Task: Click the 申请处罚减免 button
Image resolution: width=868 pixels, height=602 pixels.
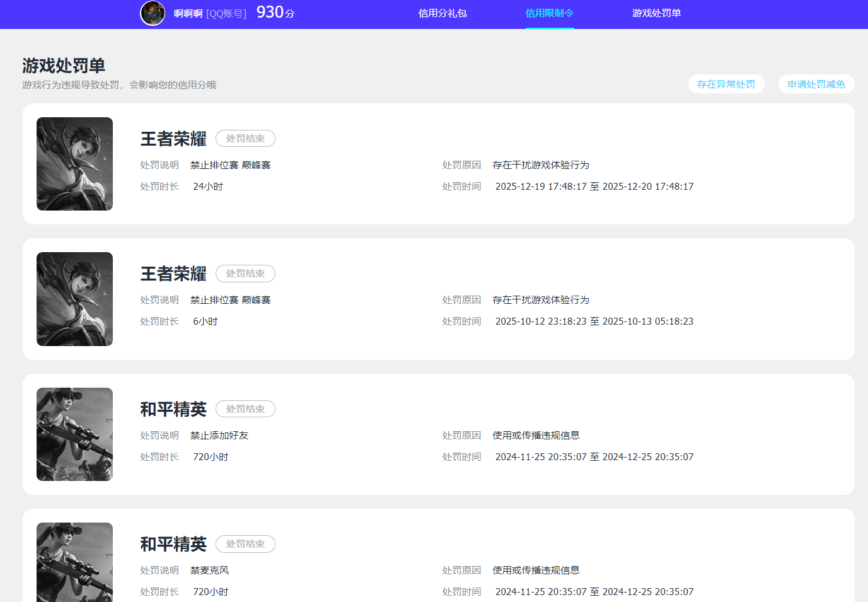Action: (x=816, y=84)
